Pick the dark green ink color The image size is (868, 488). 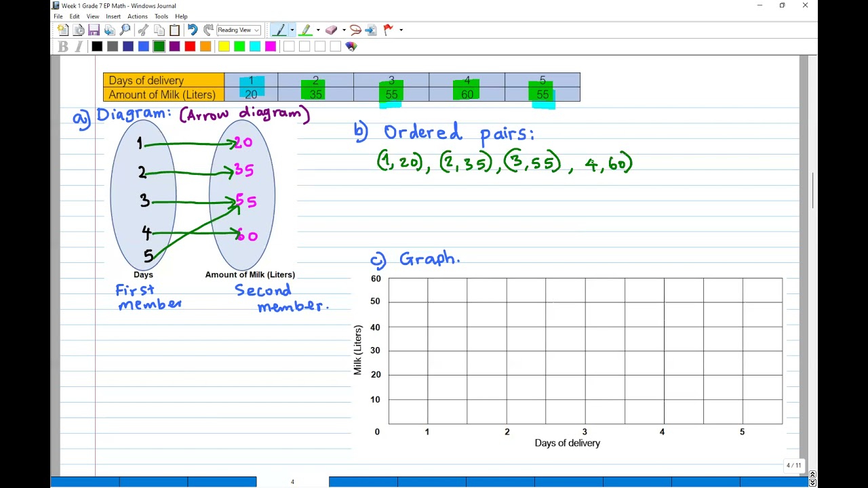(159, 46)
